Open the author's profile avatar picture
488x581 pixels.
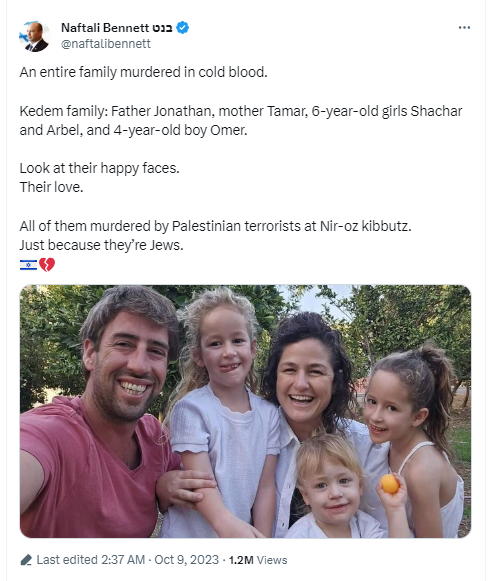pyautogui.click(x=34, y=36)
